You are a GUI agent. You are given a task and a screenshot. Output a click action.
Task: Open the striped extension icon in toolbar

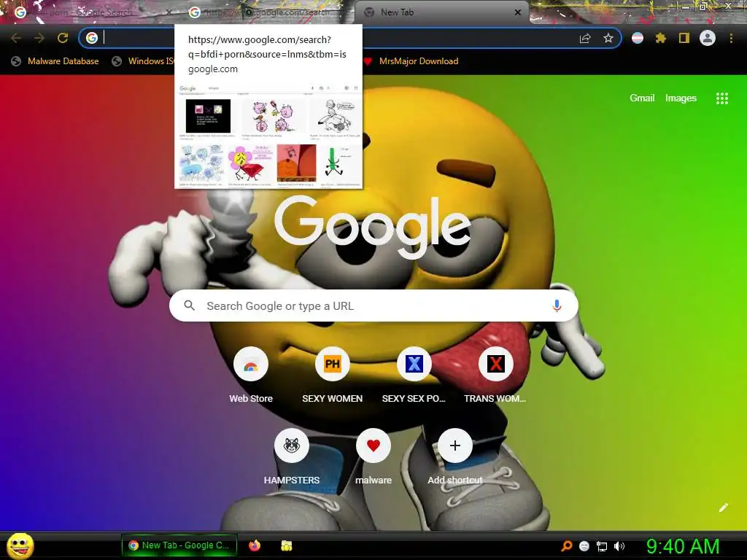tap(638, 38)
